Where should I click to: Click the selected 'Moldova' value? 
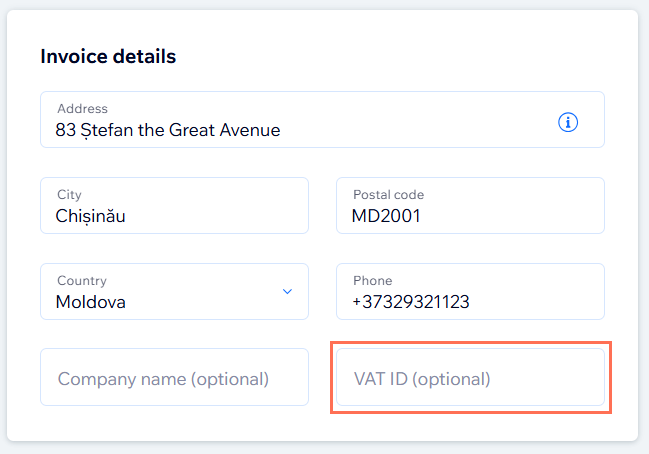[x=91, y=302]
